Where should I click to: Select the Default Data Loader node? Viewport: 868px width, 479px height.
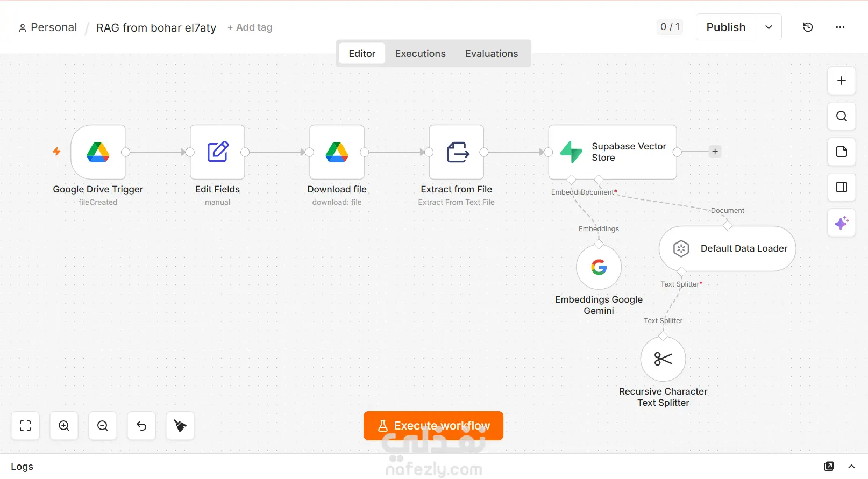[727, 248]
